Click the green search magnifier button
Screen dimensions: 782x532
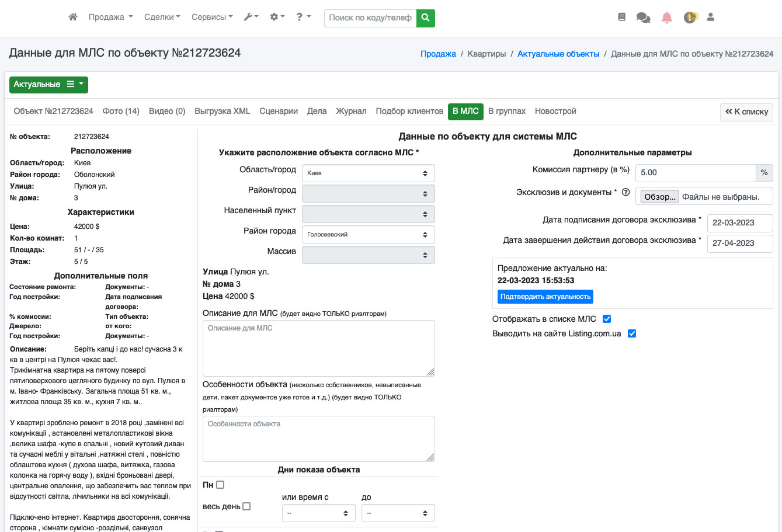click(x=426, y=18)
